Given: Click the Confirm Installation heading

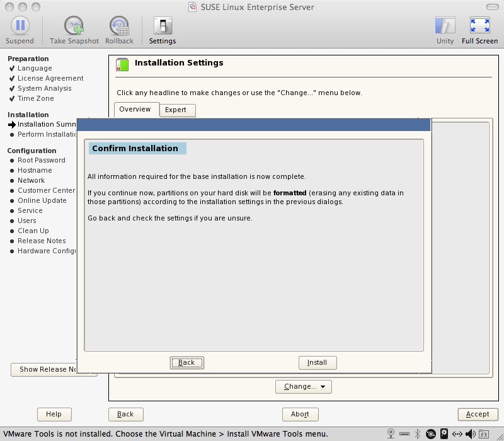Looking at the screenshot, I should (135, 149).
